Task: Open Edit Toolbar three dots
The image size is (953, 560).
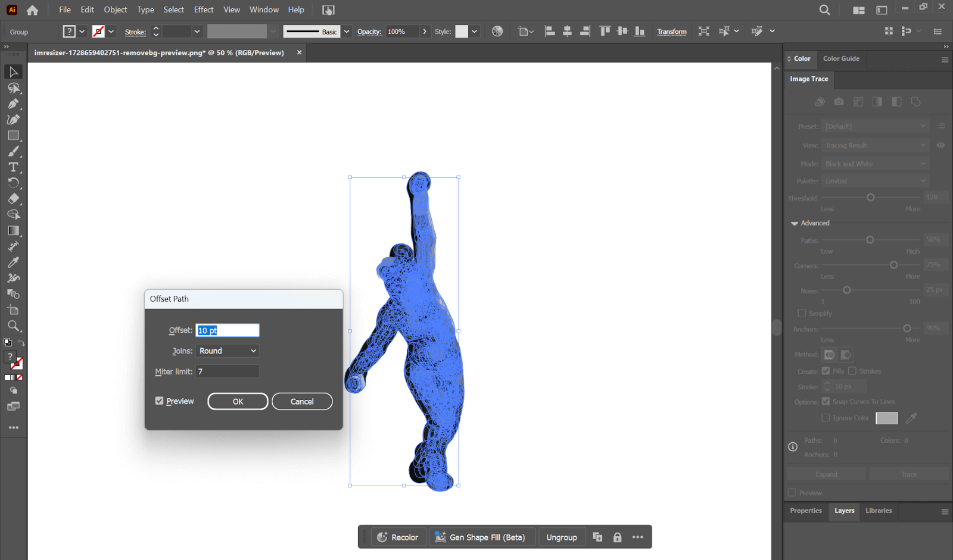Action: [13, 428]
